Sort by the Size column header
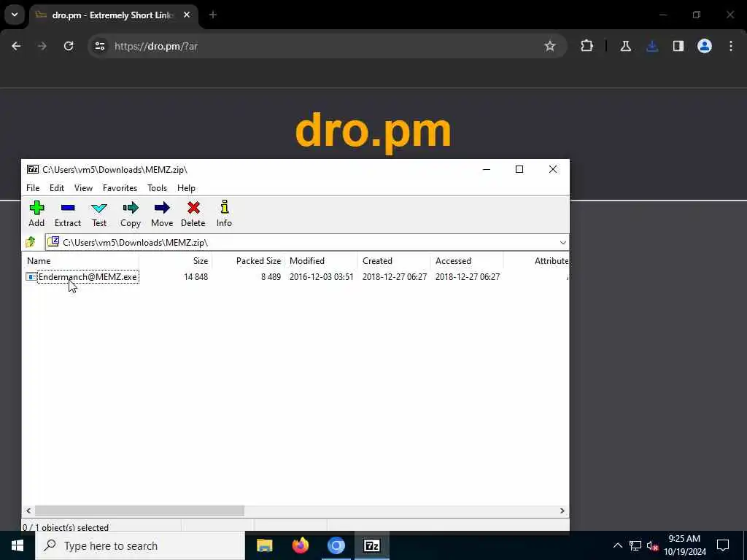Screen dimensions: 747x560 click(175, 261)
